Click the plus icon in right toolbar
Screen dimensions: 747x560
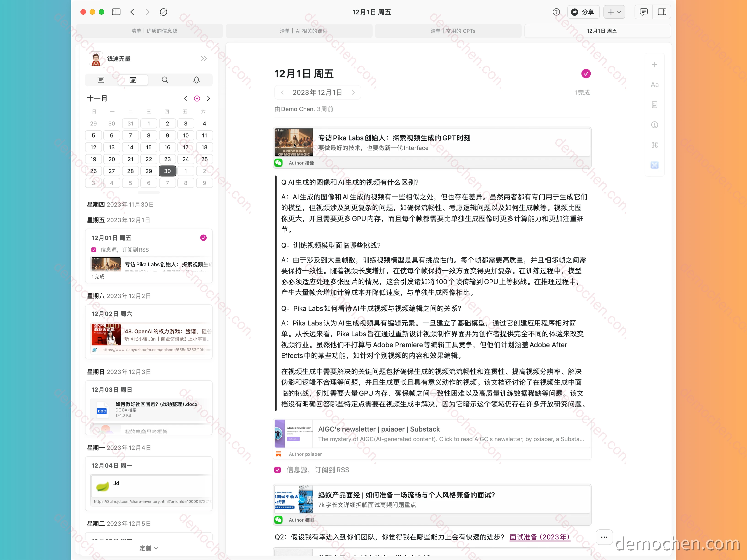pos(654,64)
